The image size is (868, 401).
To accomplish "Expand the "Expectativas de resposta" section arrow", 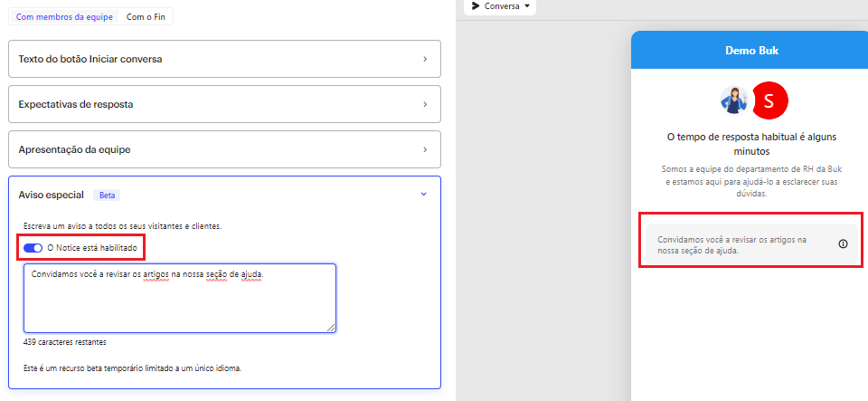I will click(x=425, y=104).
